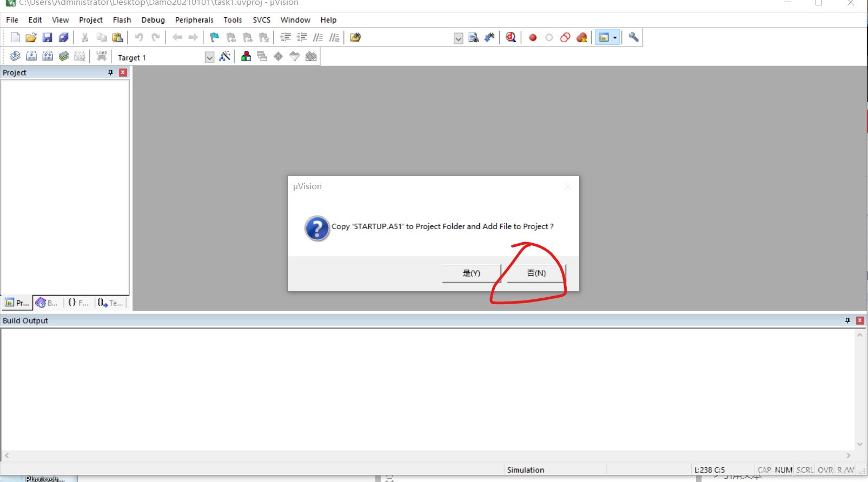Click the Build target icon
This screenshot has height=482, width=868.
click(31, 56)
